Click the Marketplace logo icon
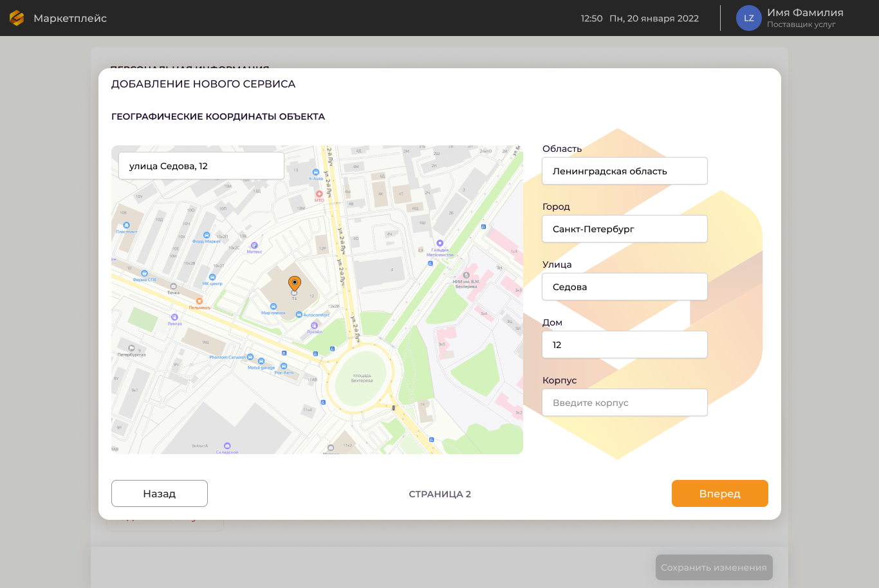Viewport: 879px width, 588px height. [17, 18]
